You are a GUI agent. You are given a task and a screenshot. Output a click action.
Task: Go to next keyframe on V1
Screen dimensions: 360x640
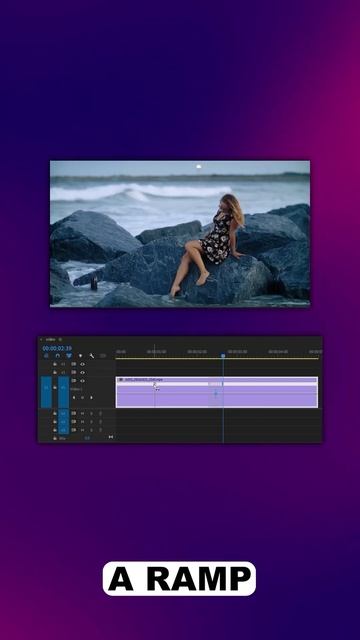tap(91, 398)
